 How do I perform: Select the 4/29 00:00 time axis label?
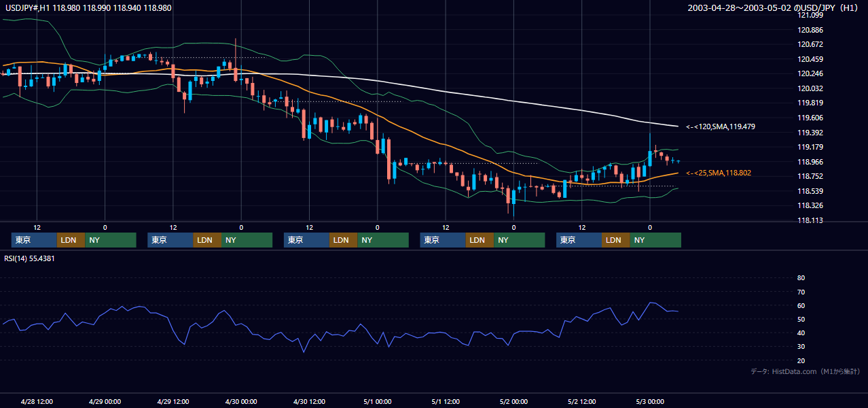point(105,401)
